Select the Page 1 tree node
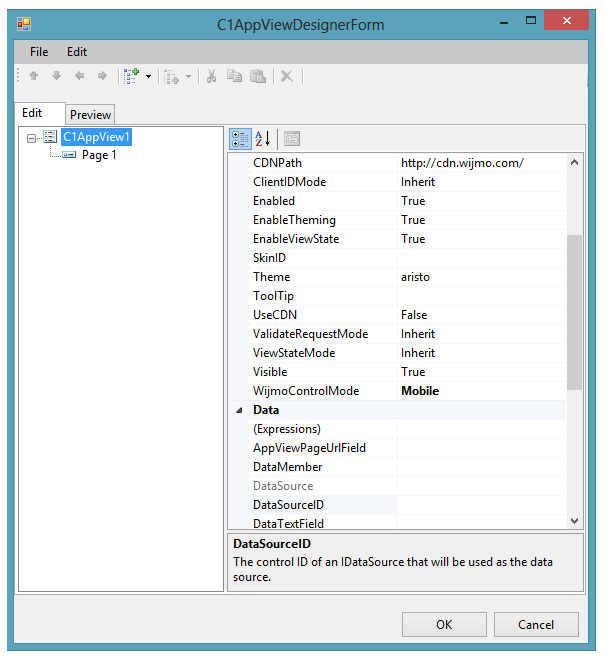 (x=99, y=155)
